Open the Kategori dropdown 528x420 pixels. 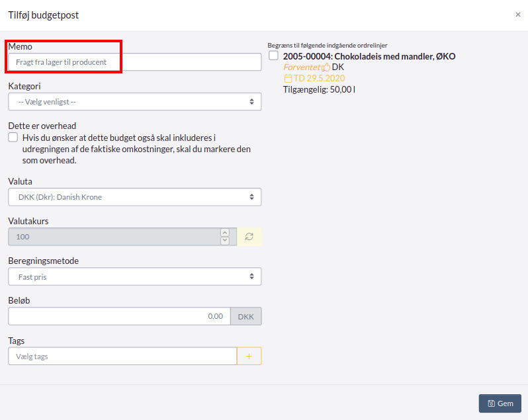pyautogui.click(x=134, y=102)
